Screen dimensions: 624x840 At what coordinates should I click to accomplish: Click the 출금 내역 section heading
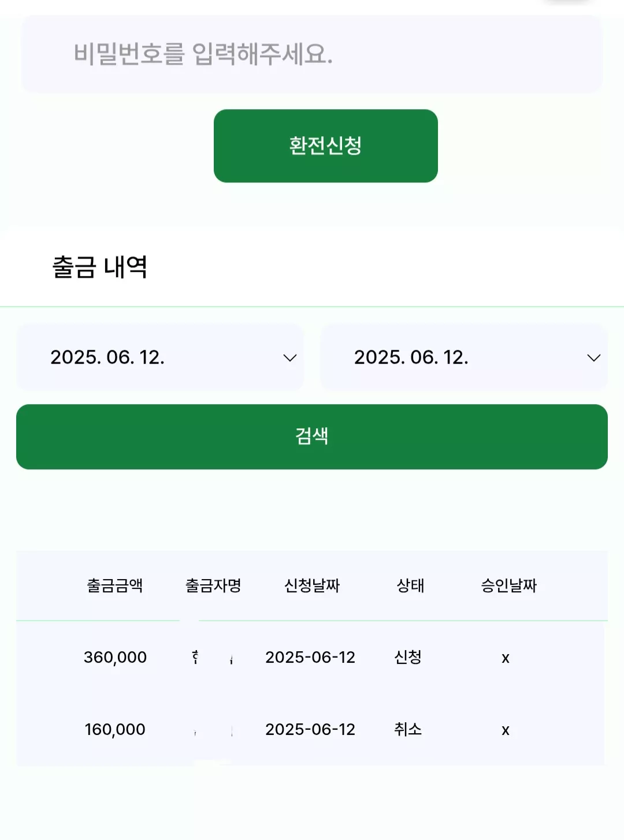[x=99, y=267]
